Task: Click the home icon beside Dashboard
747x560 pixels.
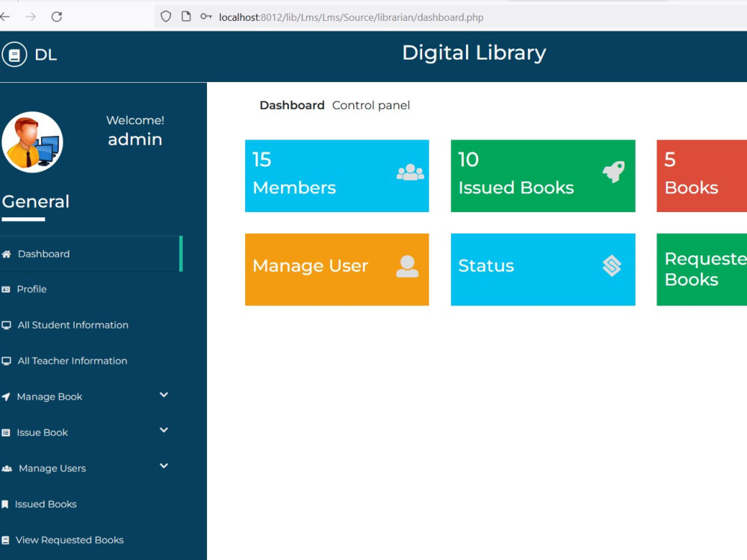Action: pos(6,255)
